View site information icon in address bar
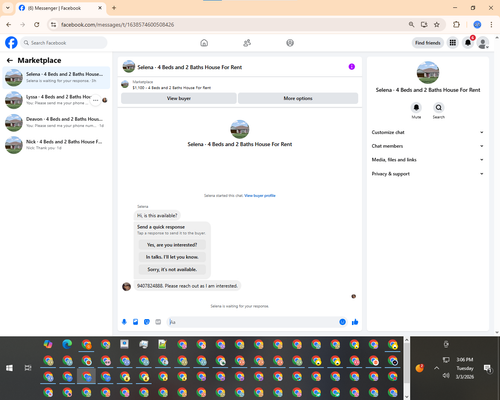 (x=54, y=25)
